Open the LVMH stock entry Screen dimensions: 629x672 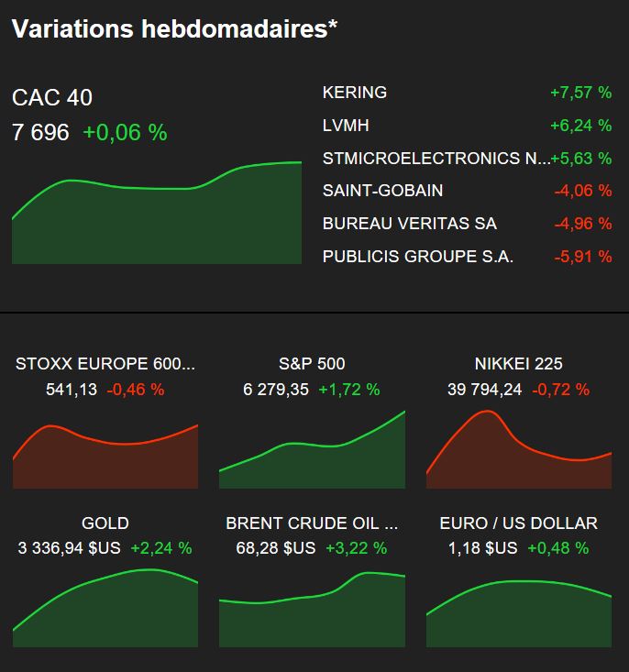(467, 126)
